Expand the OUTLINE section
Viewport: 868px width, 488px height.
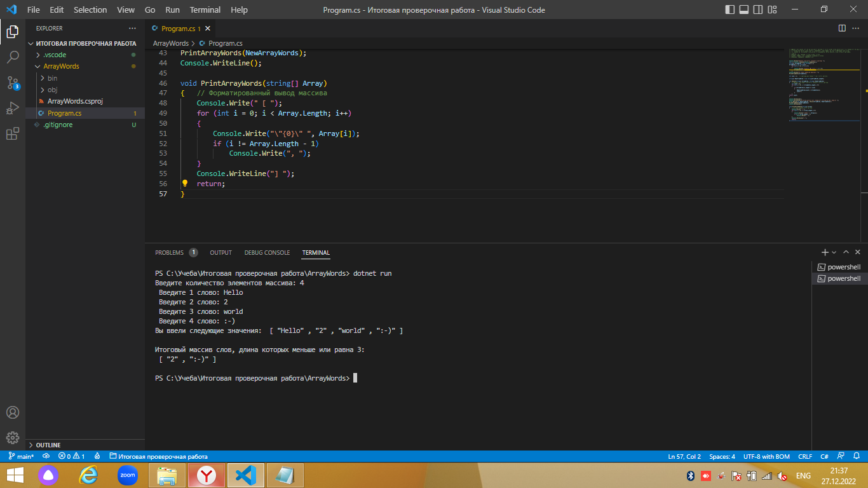pos(85,445)
